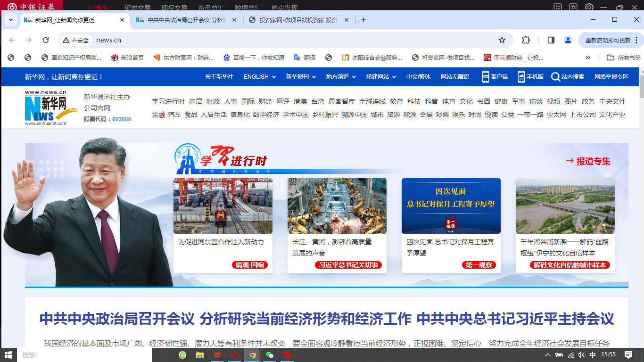Open the 财经 navigation item
Viewport: 644px width, 362px height.
(265, 101)
